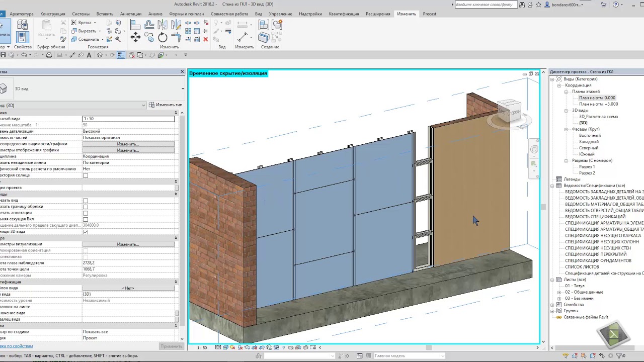Click the Print icon in quick access toolbar
This screenshot has width=644, height=362.
(x=49, y=55)
